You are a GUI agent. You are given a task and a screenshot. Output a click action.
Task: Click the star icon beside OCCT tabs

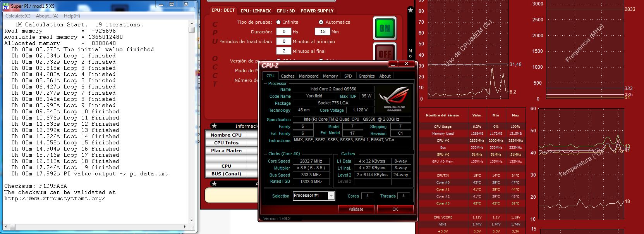tap(410, 10)
